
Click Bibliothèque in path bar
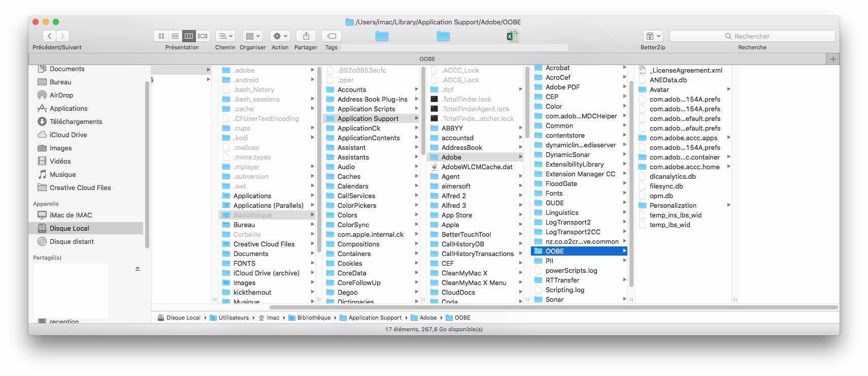coord(309,318)
